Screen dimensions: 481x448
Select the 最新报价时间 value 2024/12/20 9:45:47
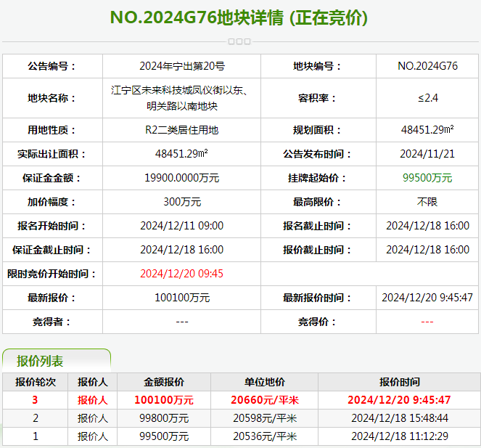[x=427, y=298]
